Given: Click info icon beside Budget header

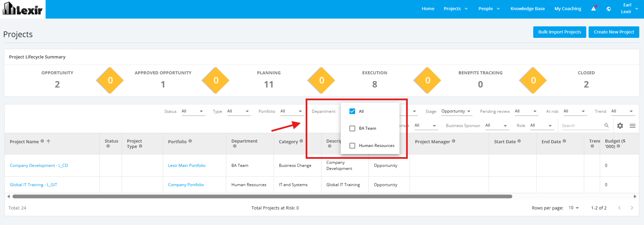Looking at the screenshot, I should (x=618, y=146).
